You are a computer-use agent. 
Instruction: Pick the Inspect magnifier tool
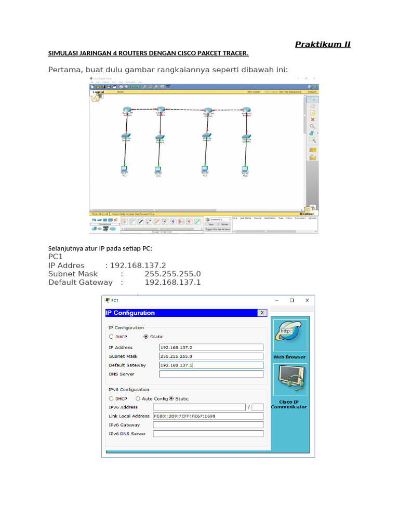click(x=312, y=126)
